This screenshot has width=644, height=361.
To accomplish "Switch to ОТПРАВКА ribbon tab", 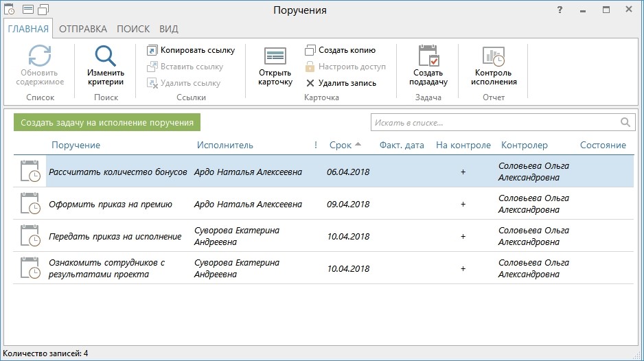I will (x=83, y=29).
